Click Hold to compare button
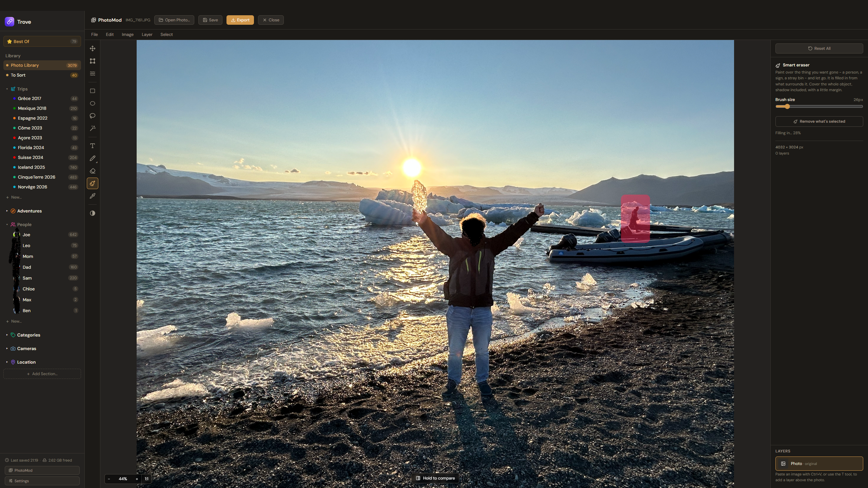The height and width of the screenshot is (488, 868). click(x=435, y=478)
